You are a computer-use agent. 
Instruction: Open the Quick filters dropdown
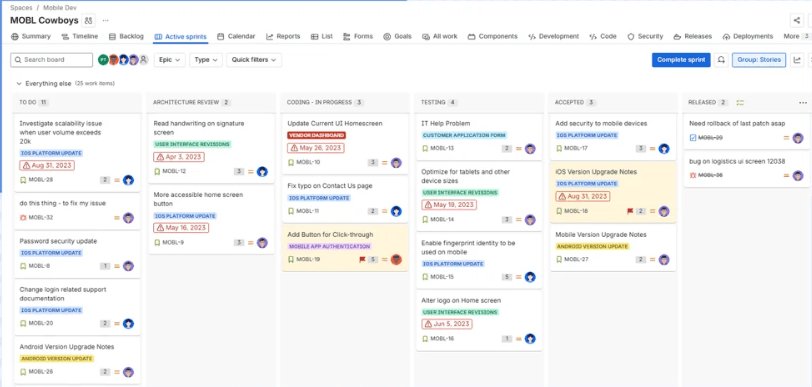click(254, 60)
